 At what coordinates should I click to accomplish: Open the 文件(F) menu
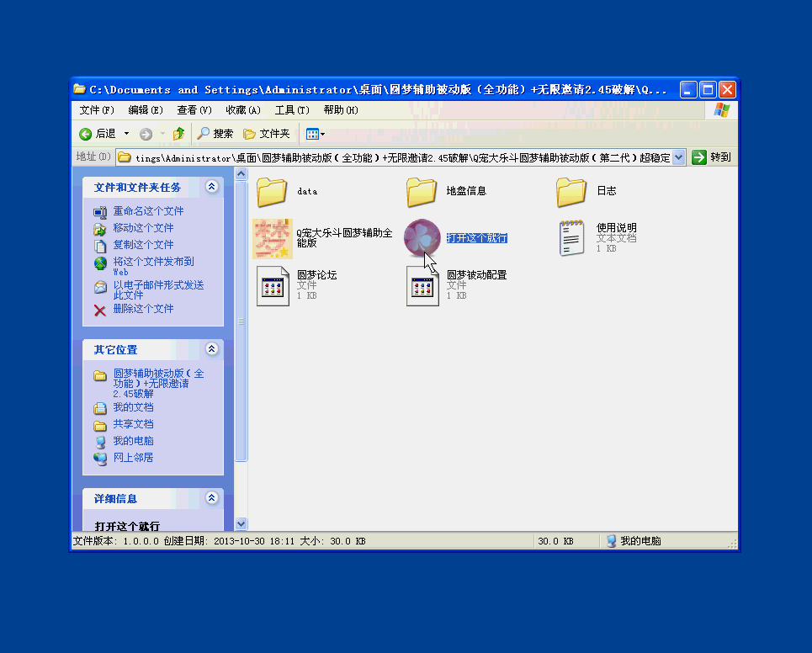pos(97,110)
